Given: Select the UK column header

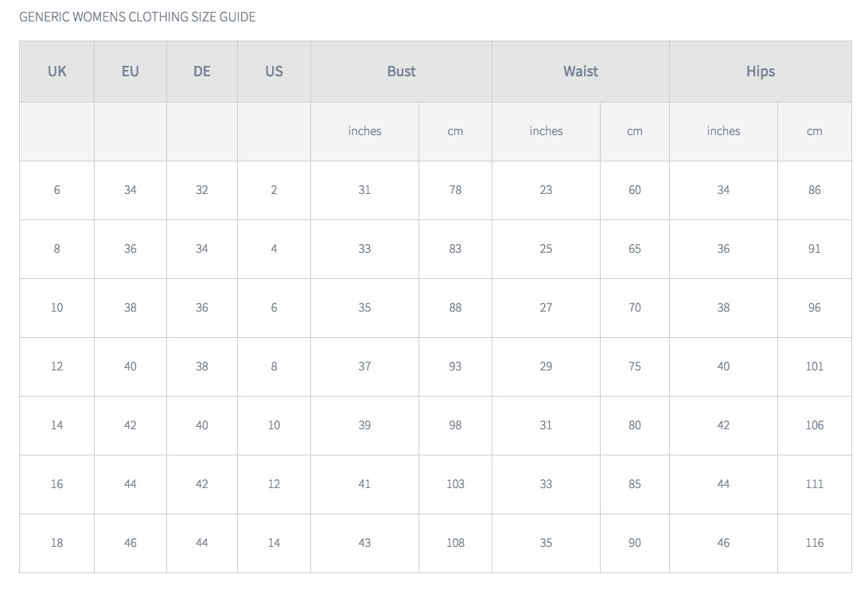Looking at the screenshot, I should [57, 72].
